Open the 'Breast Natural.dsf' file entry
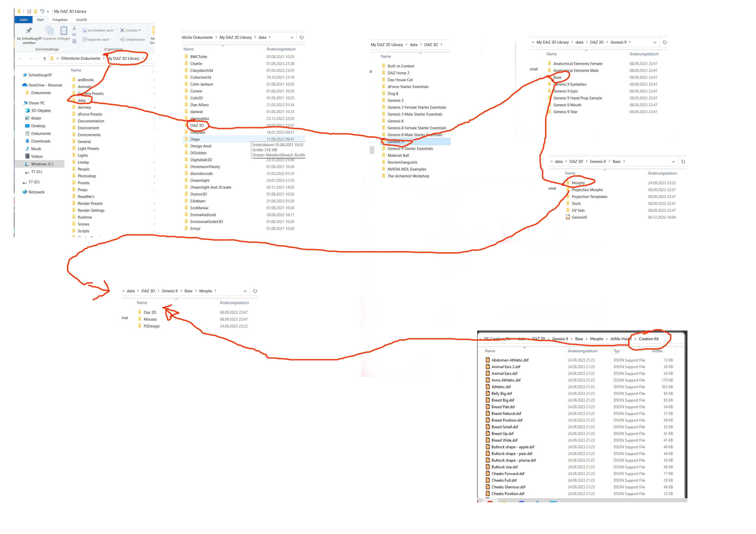Image resolution: width=756 pixels, height=534 pixels. (x=506, y=414)
